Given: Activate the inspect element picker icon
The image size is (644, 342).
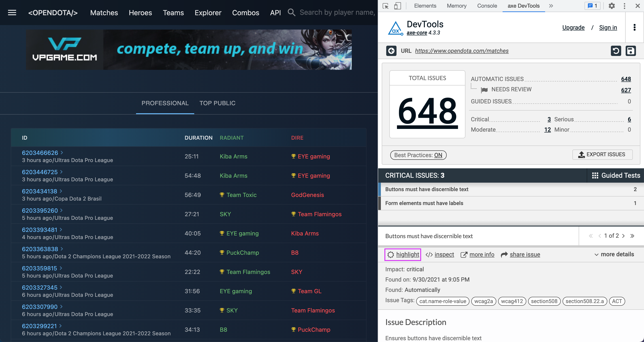Looking at the screenshot, I should (385, 6).
